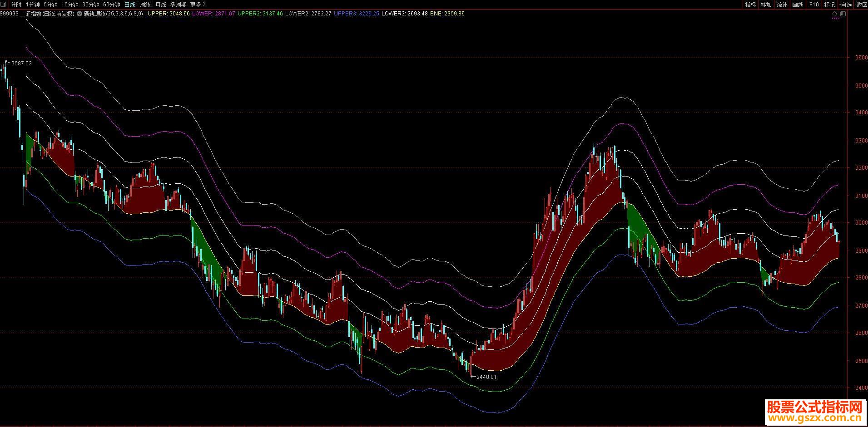The width and height of the screenshot is (868, 427).
Task: Click the ENE: 2959.86 value
Action: click(447, 14)
